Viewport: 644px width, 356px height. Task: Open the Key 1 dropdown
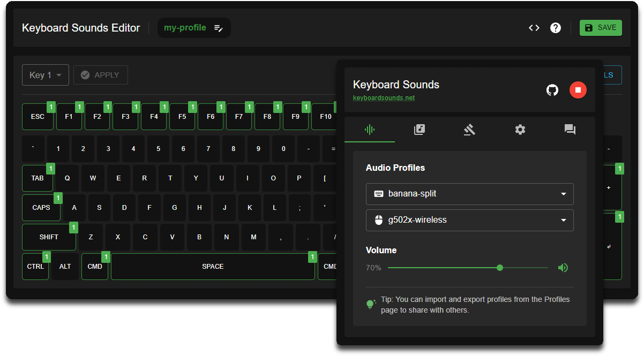tap(45, 75)
